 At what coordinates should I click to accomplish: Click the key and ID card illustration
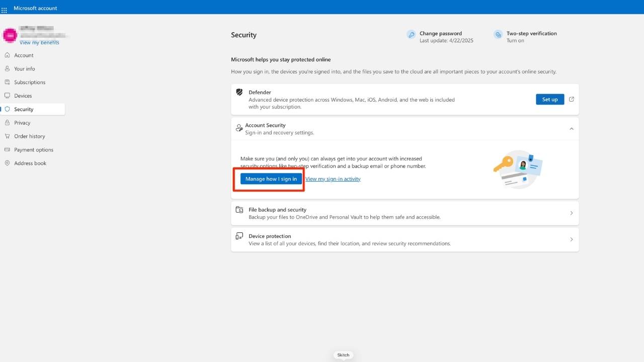click(x=518, y=169)
